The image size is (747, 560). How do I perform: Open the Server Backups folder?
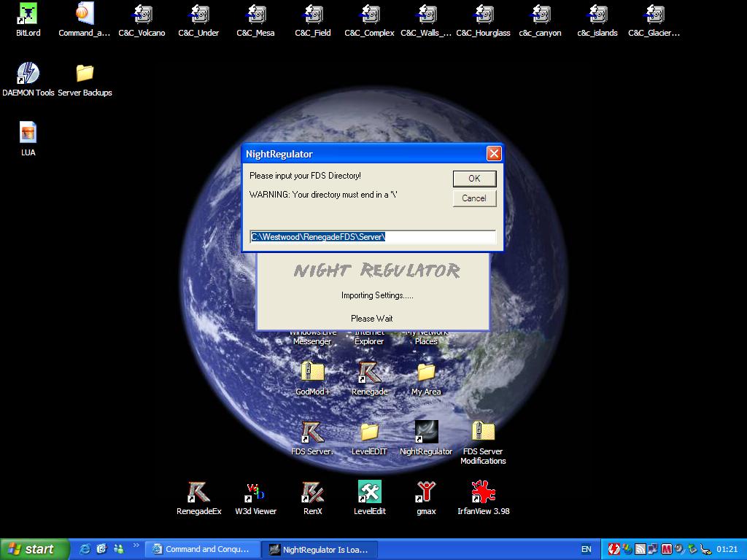click(85, 74)
